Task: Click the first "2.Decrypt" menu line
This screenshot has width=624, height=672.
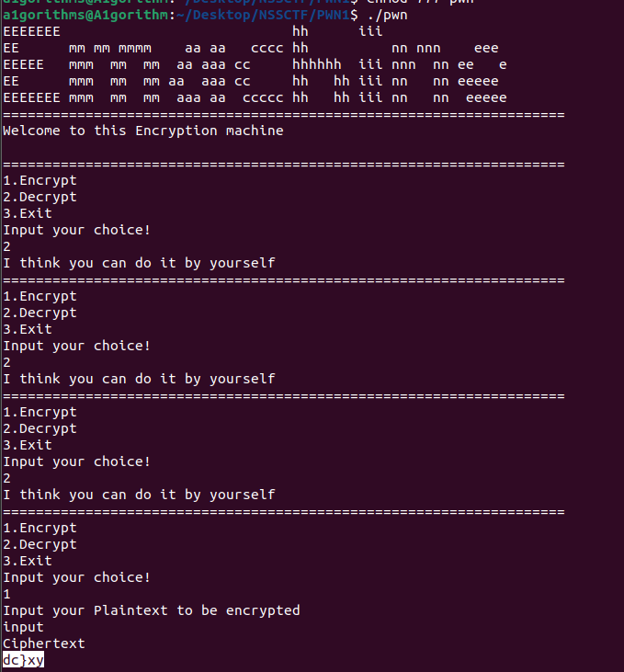Action: click(x=40, y=197)
